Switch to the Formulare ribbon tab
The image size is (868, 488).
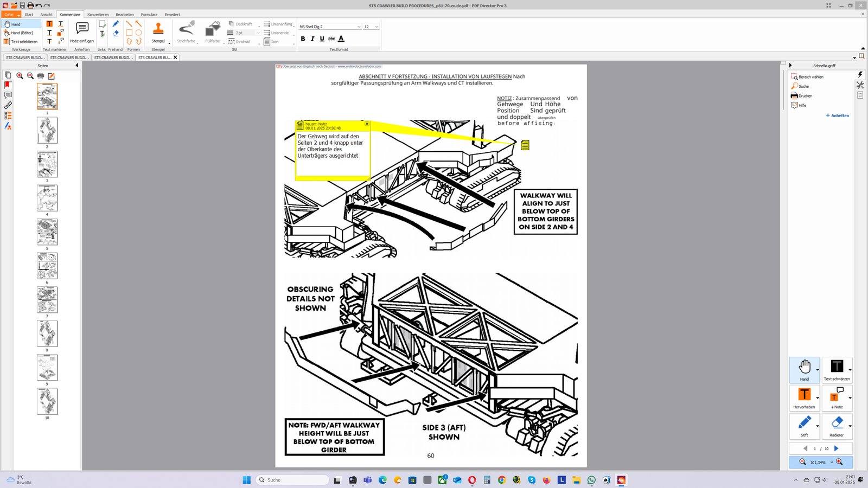point(149,15)
